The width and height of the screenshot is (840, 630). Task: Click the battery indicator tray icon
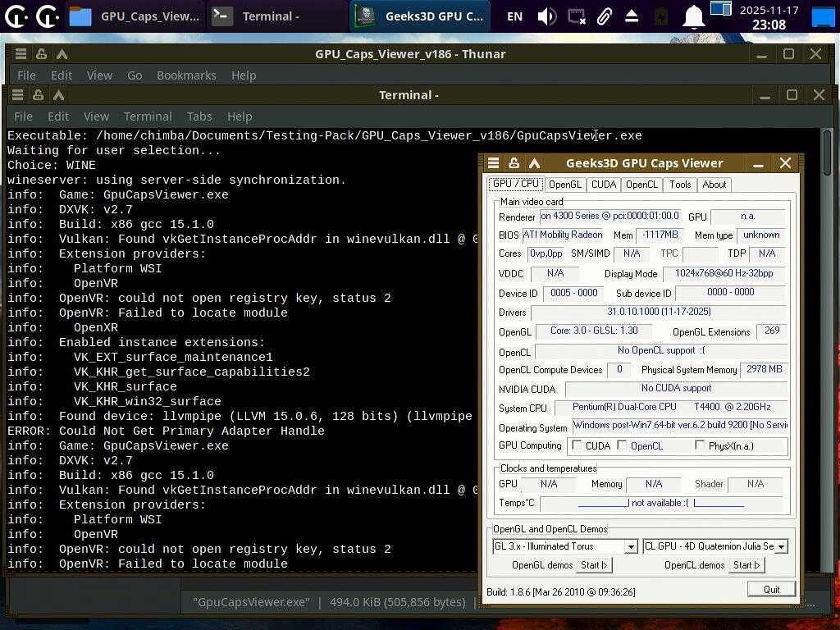[x=661, y=16]
